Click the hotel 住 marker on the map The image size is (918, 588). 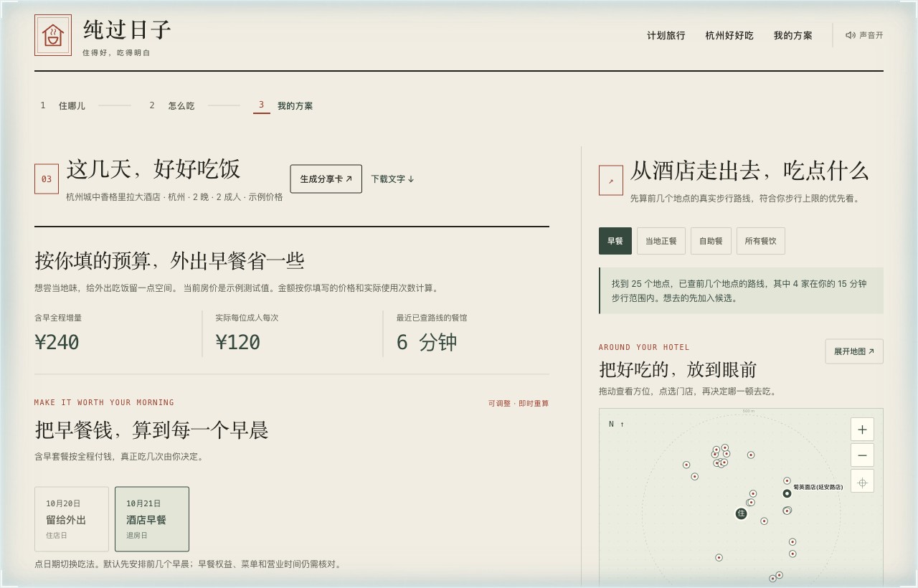[742, 513]
